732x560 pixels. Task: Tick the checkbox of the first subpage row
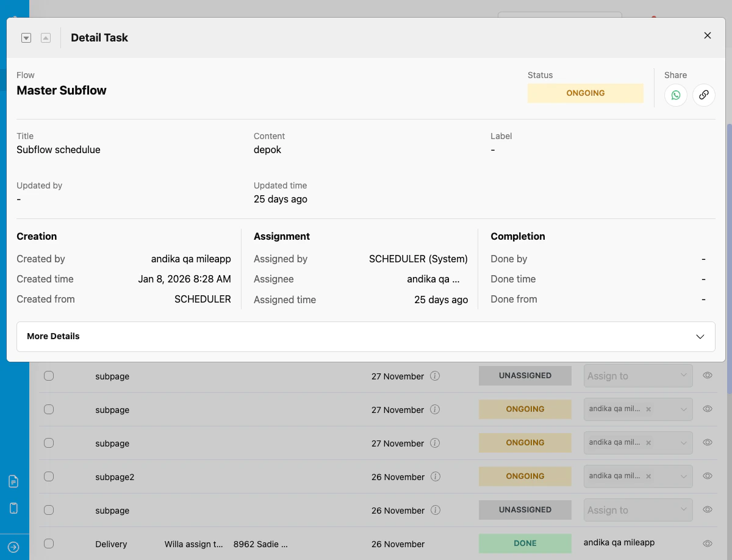48,376
